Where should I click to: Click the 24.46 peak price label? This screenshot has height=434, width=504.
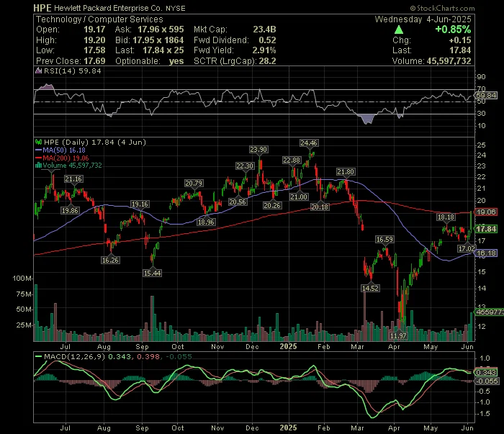point(309,143)
